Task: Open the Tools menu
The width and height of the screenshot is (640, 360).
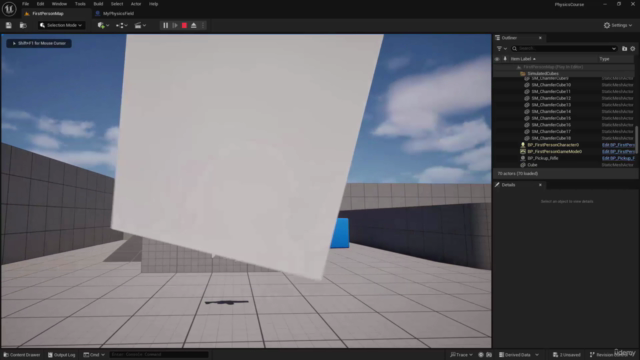Action: click(x=80, y=4)
